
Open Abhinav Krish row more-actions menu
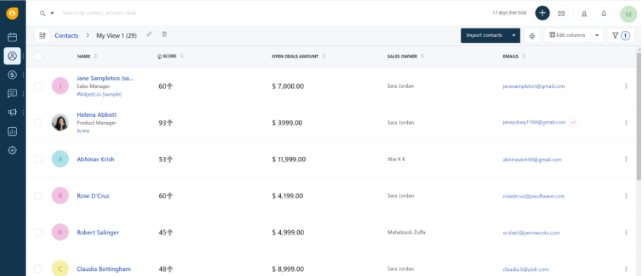coord(626,159)
